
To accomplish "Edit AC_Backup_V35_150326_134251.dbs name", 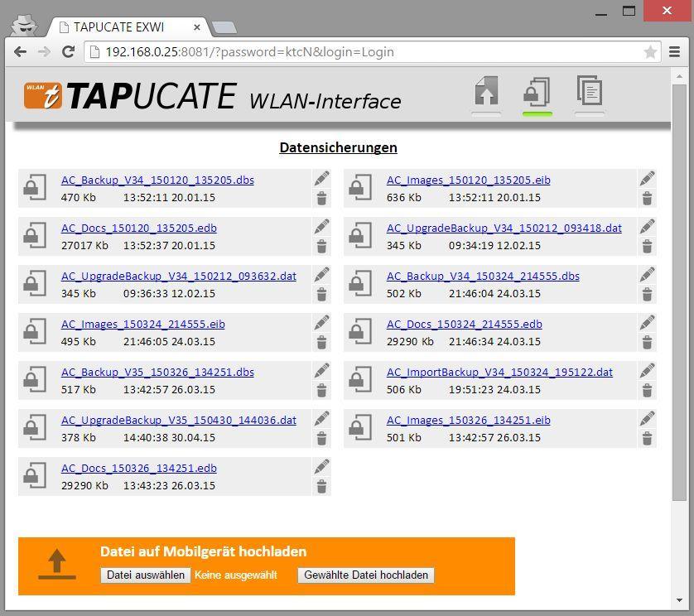I will point(322,371).
